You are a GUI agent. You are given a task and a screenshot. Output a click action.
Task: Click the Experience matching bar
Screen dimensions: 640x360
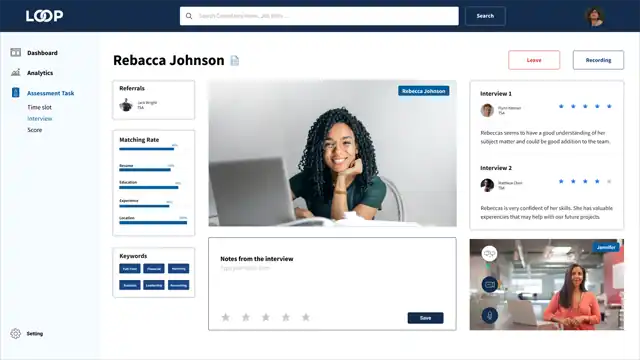(144, 206)
